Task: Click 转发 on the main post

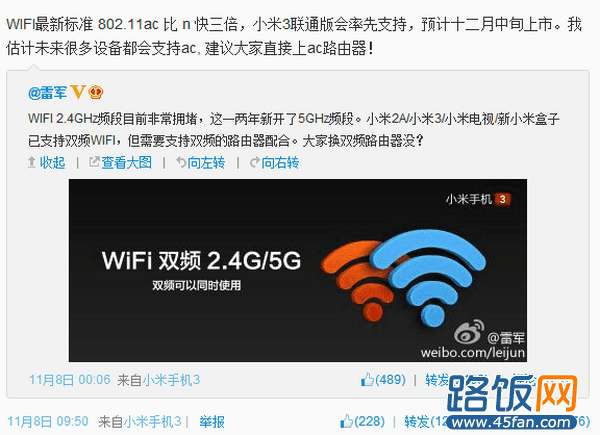Action: point(417,422)
